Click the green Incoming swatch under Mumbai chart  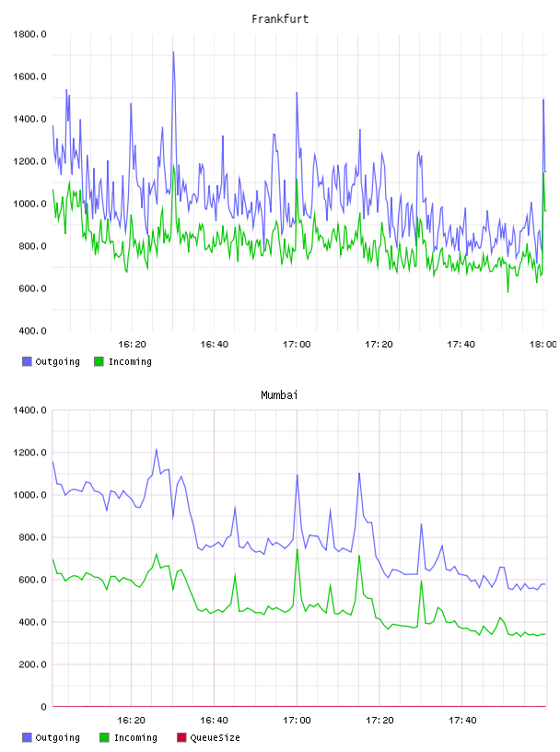point(104,737)
